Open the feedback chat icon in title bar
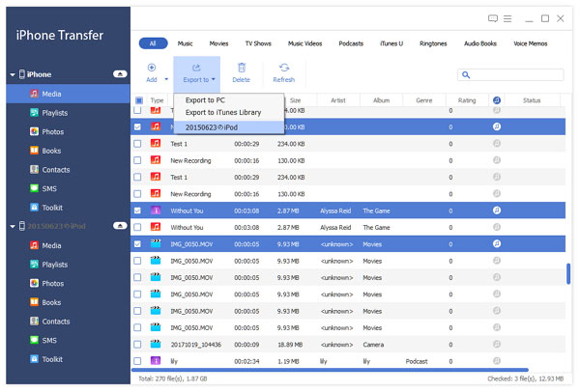 point(493,17)
